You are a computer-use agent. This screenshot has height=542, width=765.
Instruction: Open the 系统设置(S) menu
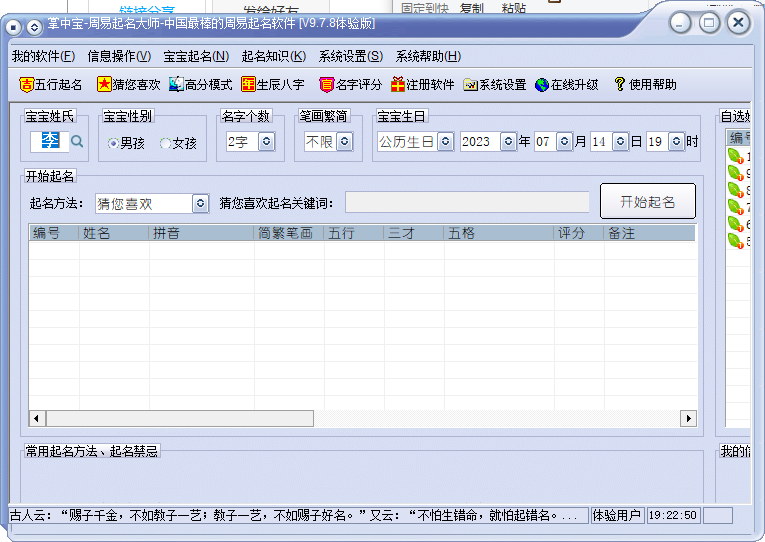(351, 56)
